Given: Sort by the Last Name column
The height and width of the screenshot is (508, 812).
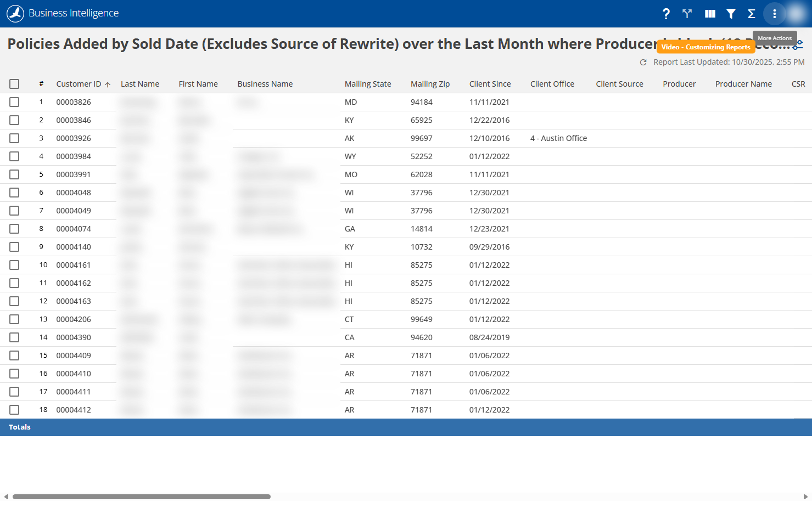Looking at the screenshot, I should tap(140, 84).
